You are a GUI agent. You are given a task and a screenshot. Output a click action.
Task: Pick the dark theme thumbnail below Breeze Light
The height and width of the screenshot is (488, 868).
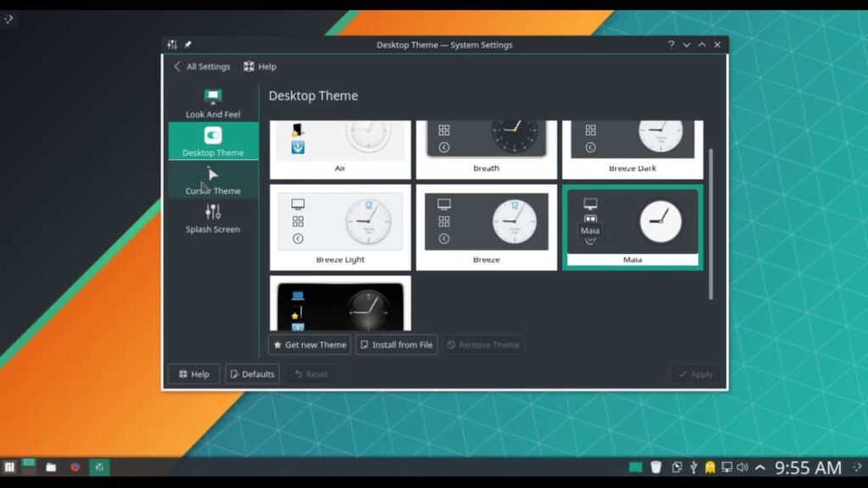341,304
